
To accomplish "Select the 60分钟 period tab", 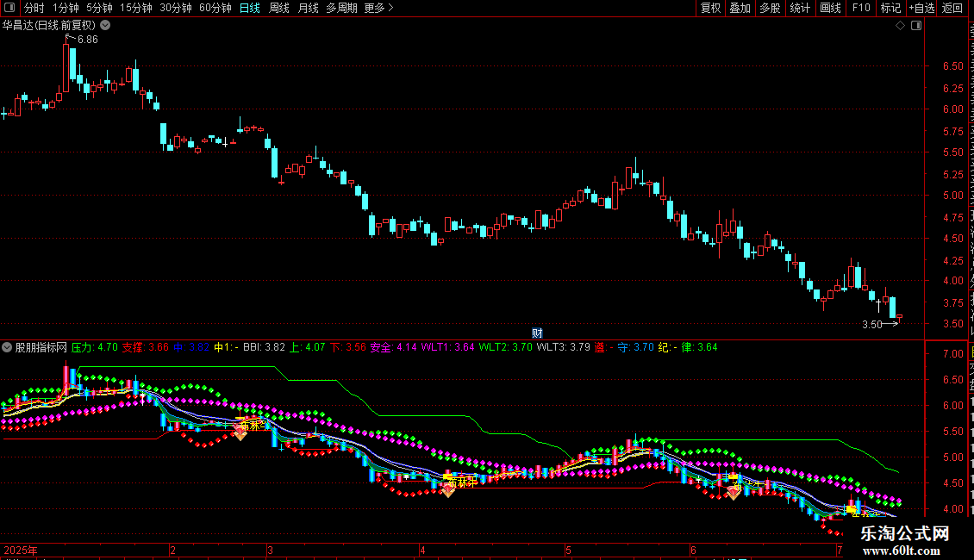I will pos(215,8).
